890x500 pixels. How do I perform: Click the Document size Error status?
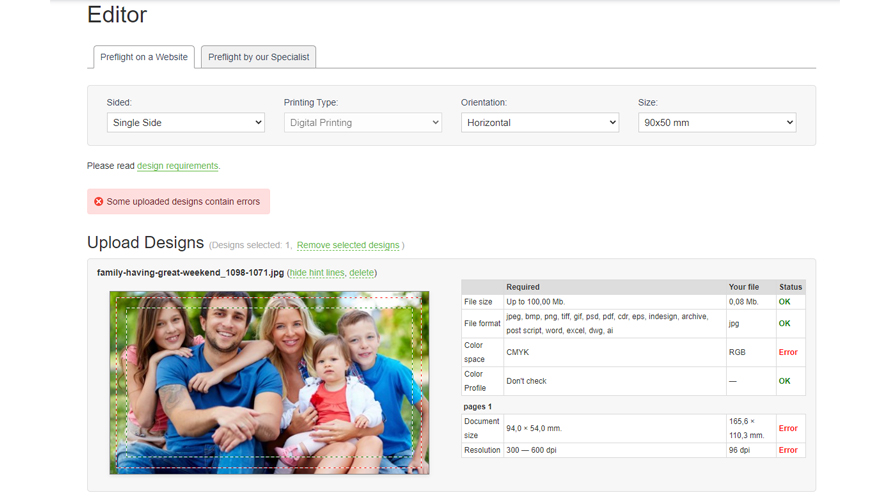788,428
